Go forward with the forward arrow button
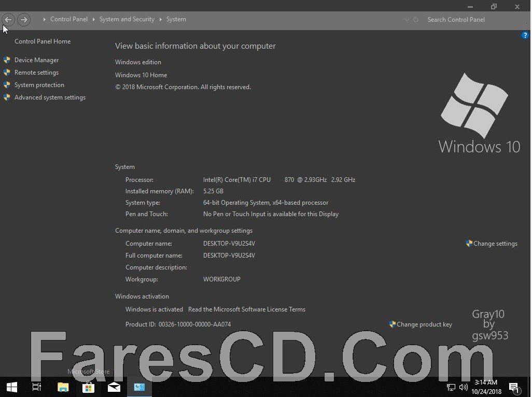This screenshot has width=532, height=397. coord(24,20)
